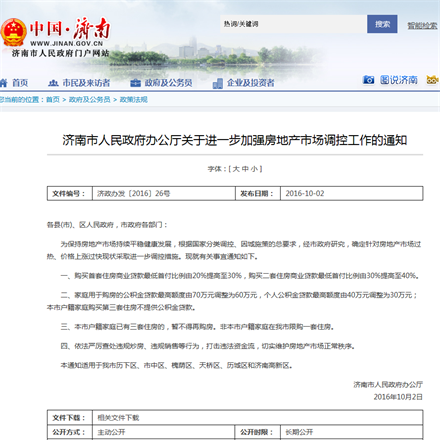Click the people icon beside 市民及来访者
Screen dimensions: 440x440
click(53, 83)
